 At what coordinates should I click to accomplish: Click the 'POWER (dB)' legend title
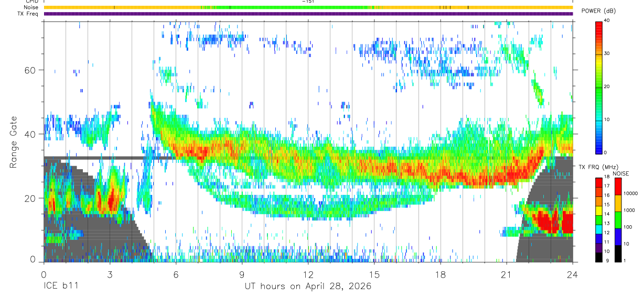(x=598, y=11)
